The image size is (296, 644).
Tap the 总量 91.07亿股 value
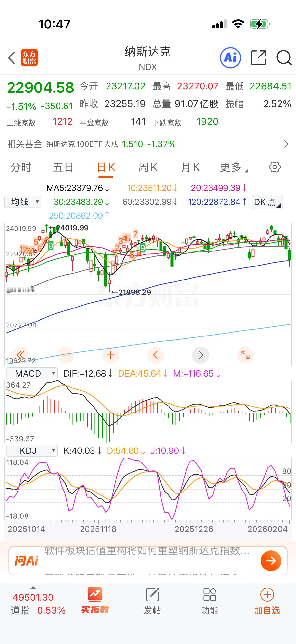click(186, 104)
